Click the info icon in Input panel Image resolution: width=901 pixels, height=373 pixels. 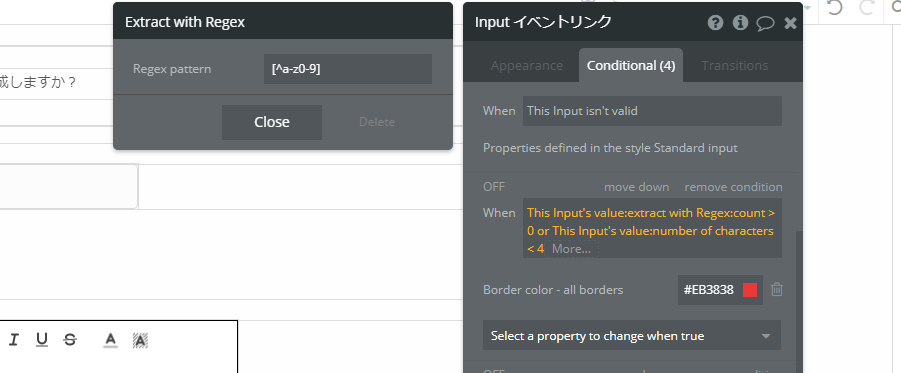740,22
